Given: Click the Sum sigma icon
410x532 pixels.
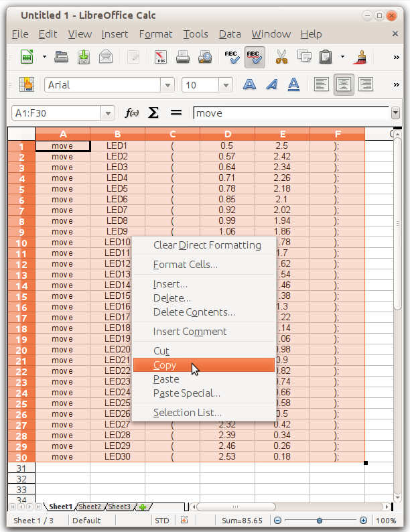Looking at the screenshot, I should pos(153,113).
